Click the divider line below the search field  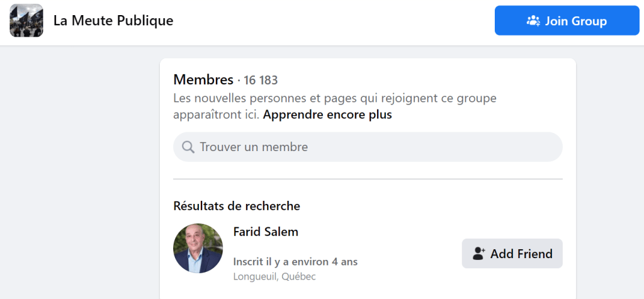point(368,179)
